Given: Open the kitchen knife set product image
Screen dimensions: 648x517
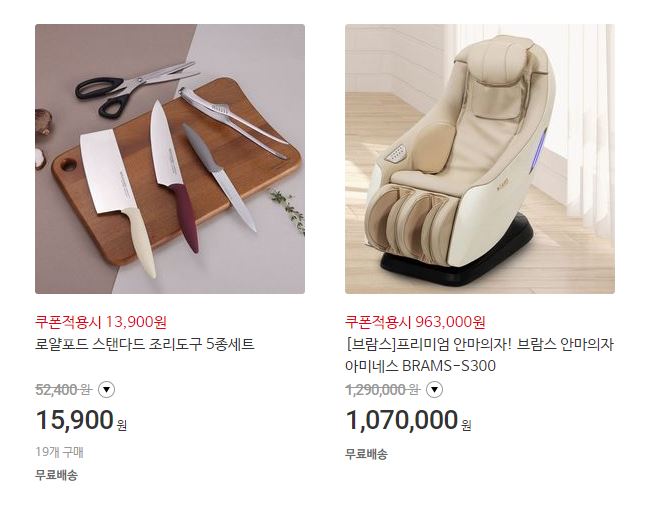Looking at the screenshot, I should click(170, 159).
